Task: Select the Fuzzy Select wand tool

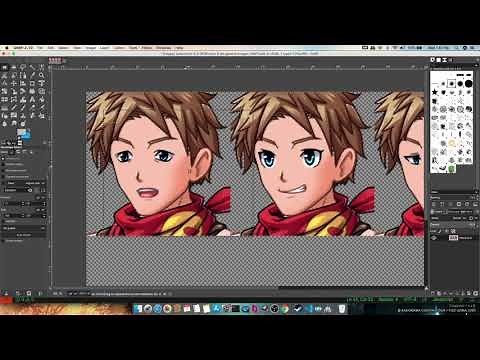Action: (32, 67)
